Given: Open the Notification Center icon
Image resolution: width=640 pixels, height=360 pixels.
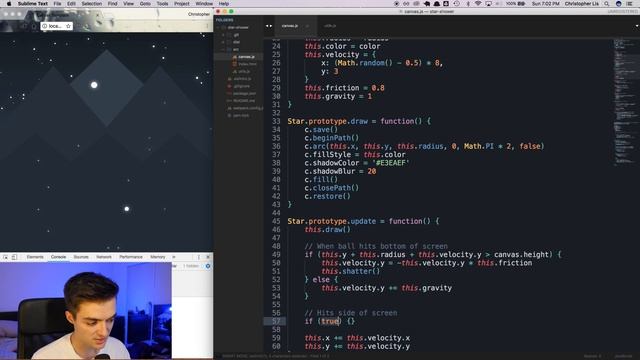Looking at the screenshot, I should click(629, 4).
